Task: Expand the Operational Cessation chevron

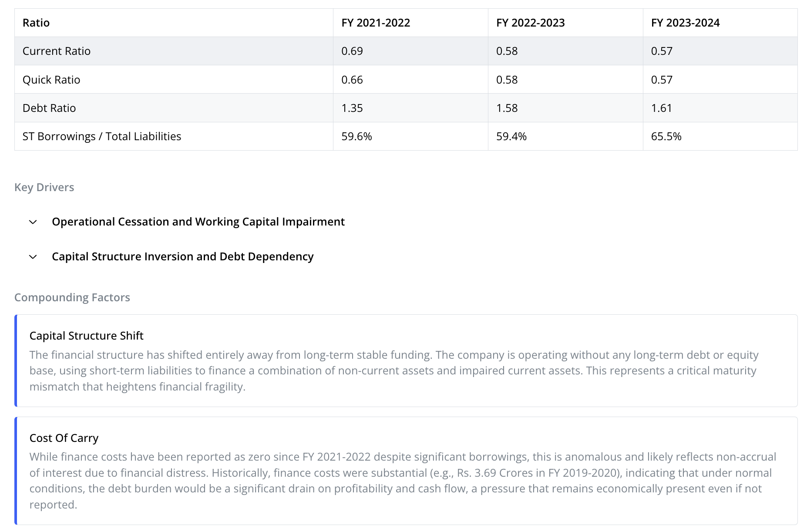Action: pyautogui.click(x=33, y=222)
